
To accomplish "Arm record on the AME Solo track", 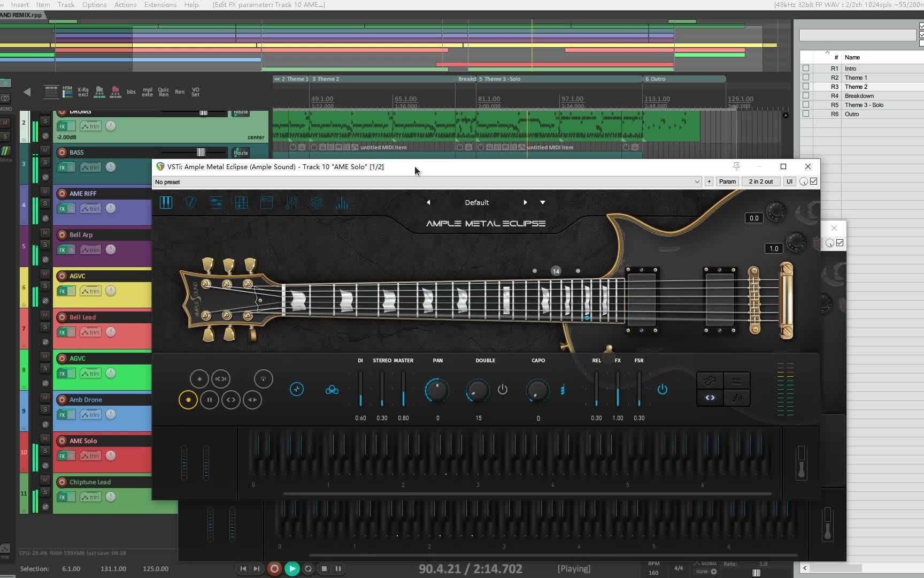I will click(62, 441).
